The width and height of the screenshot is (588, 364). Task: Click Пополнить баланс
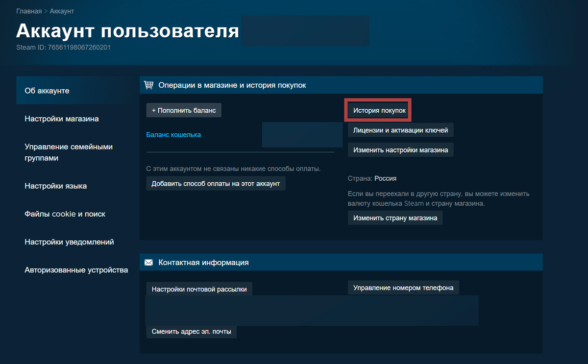184,110
